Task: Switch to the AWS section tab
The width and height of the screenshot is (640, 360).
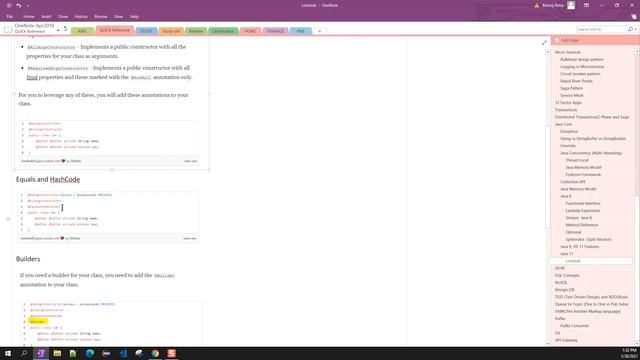Action: tap(82, 31)
